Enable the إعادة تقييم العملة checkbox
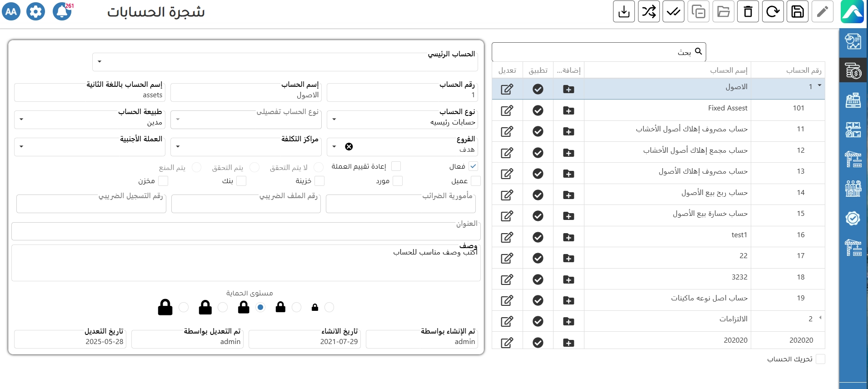This screenshot has width=868, height=389. pos(396,166)
